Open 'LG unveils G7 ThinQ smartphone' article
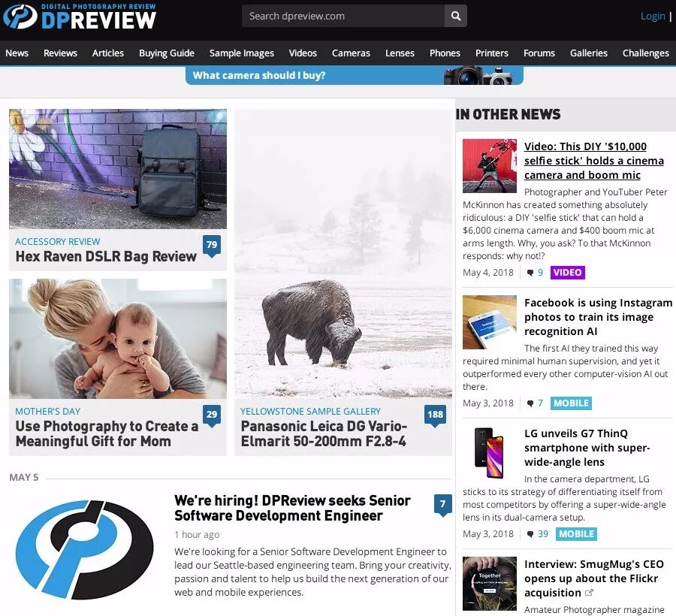Viewport: 676px width, 616px height. [587, 448]
